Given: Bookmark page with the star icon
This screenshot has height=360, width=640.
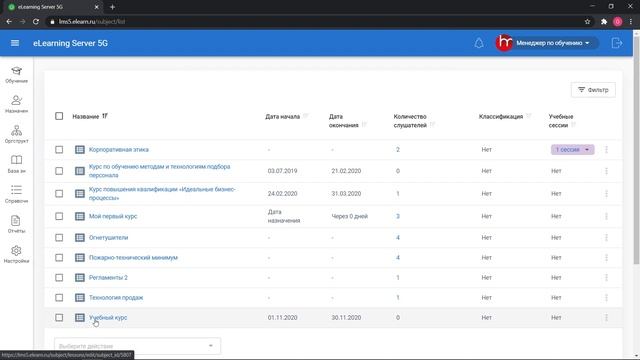Looking at the screenshot, I should coord(587,22).
